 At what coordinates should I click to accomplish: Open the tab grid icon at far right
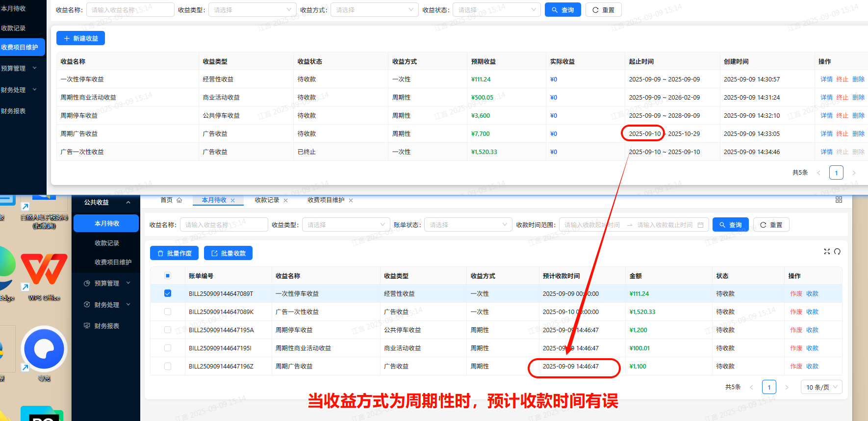click(839, 200)
